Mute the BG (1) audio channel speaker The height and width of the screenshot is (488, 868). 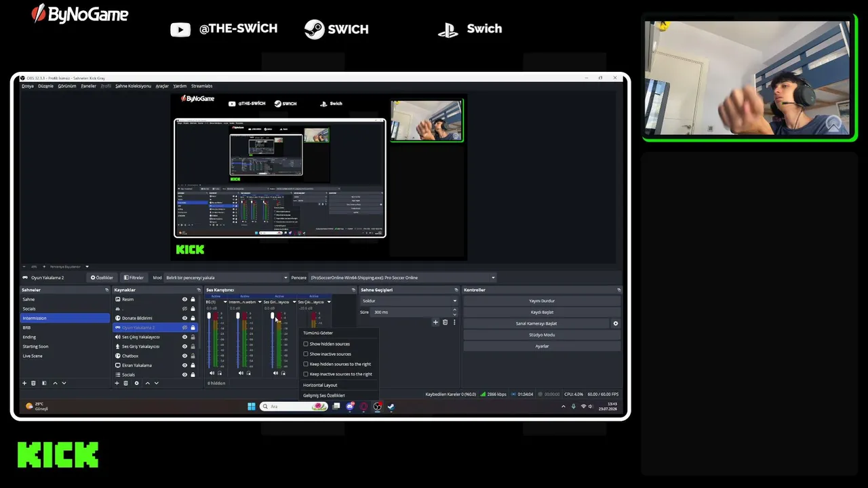pyautogui.click(x=212, y=373)
